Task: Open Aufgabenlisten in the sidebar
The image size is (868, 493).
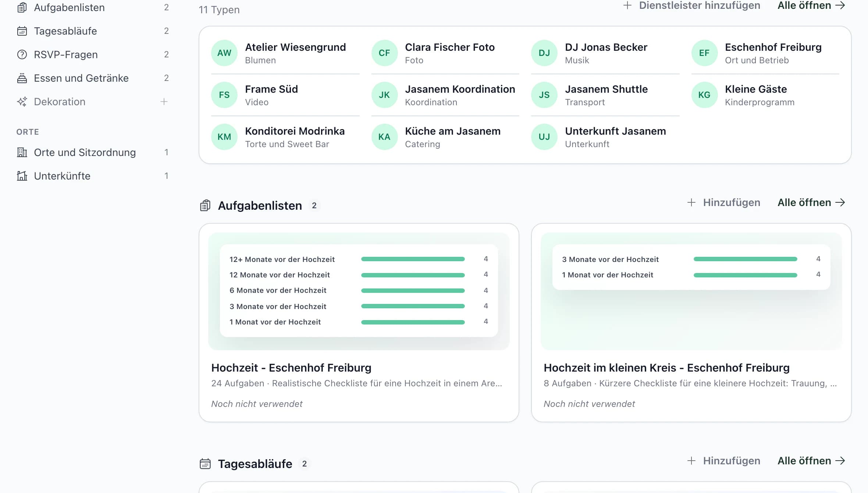Action: click(92, 7)
